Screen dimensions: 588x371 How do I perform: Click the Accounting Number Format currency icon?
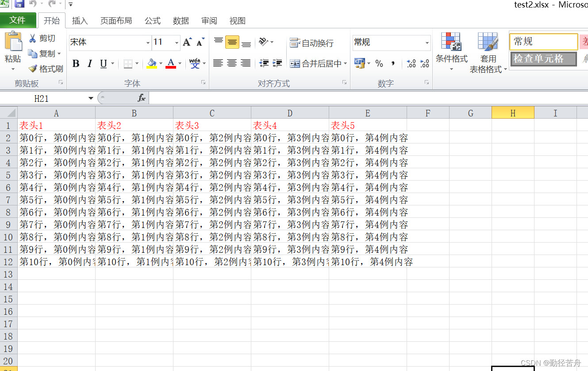(x=360, y=64)
